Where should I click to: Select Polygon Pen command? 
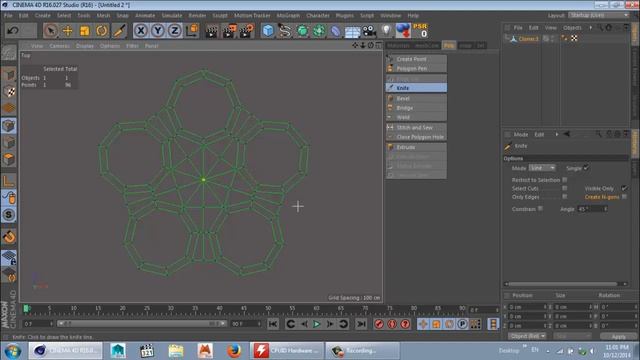[416, 68]
